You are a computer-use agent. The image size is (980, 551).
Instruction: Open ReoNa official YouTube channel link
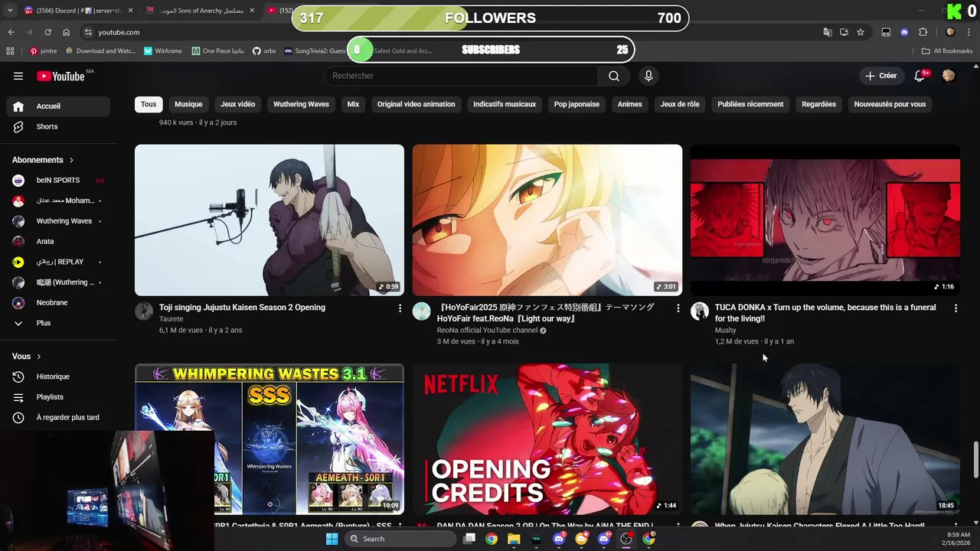coord(487,331)
